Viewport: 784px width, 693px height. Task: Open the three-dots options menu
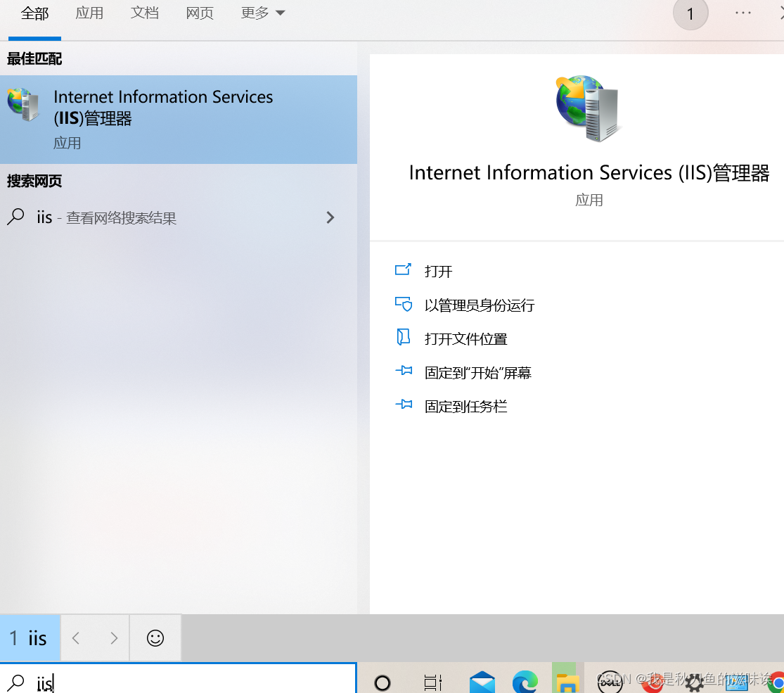pyautogui.click(x=743, y=13)
